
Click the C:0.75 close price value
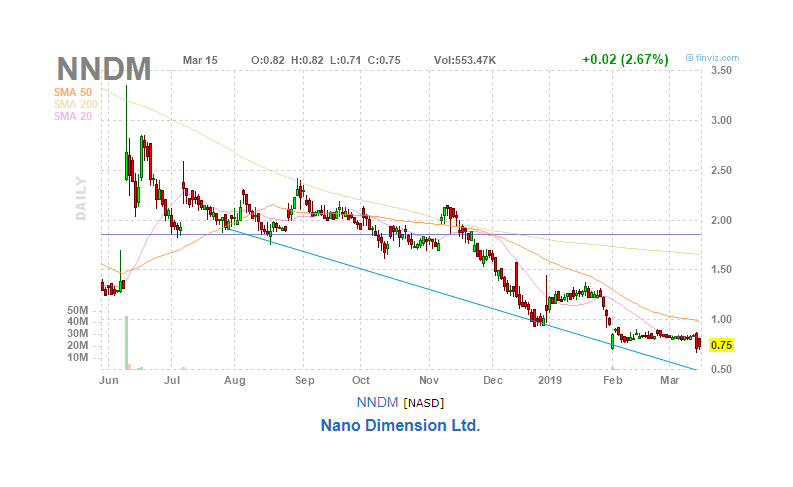click(x=384, y=60)
